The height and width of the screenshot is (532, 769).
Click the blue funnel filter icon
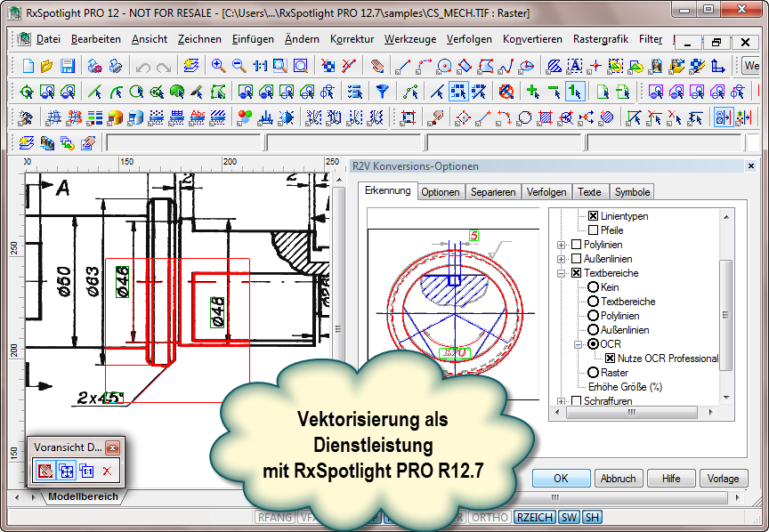pyautogui.click(x=382, y=92)
